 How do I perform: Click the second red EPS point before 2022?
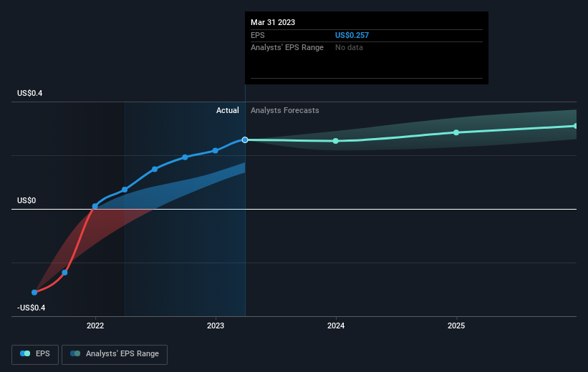(x=64, y=273)
